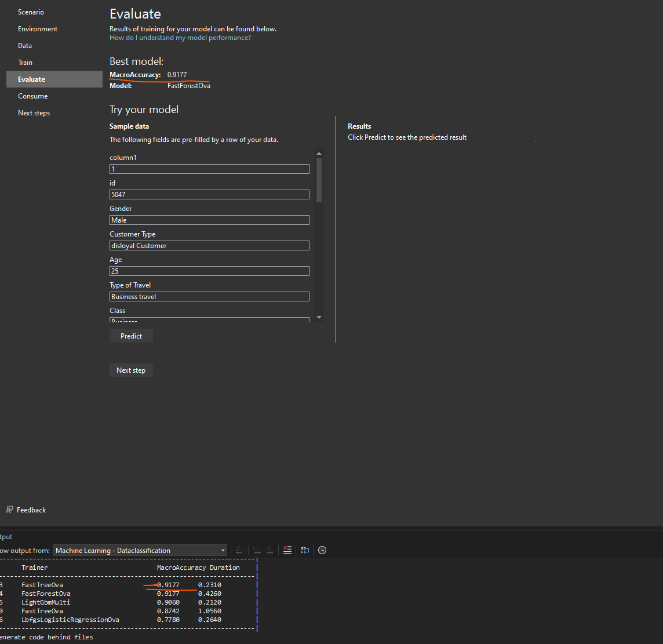The height and width of the screenshot is (644, 663).
Task: Click the Predict button
Action: pos(131,336)
